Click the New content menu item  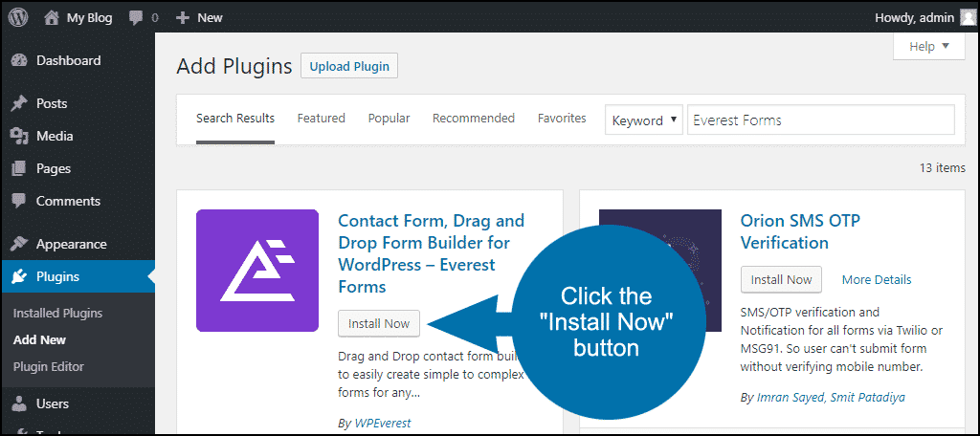pos(210,18)
